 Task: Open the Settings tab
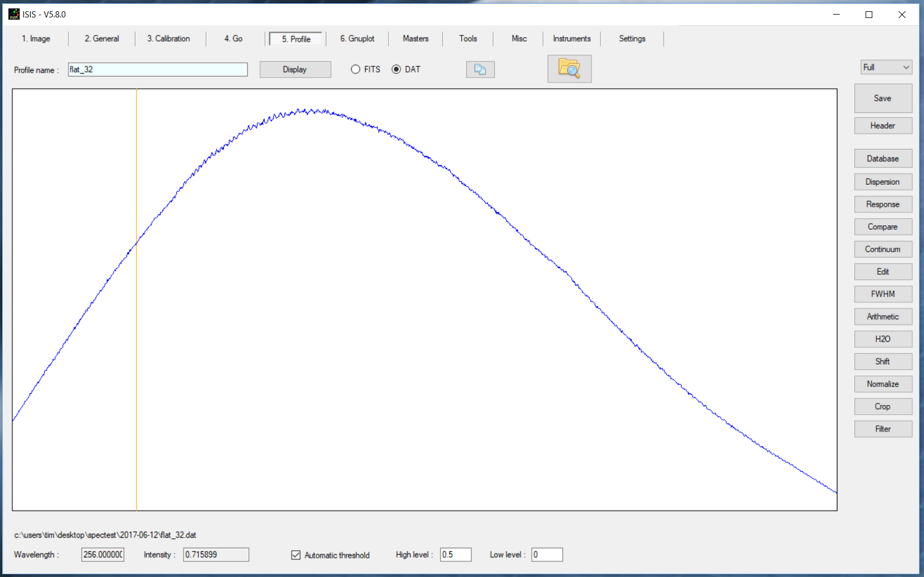coord(632,39)
